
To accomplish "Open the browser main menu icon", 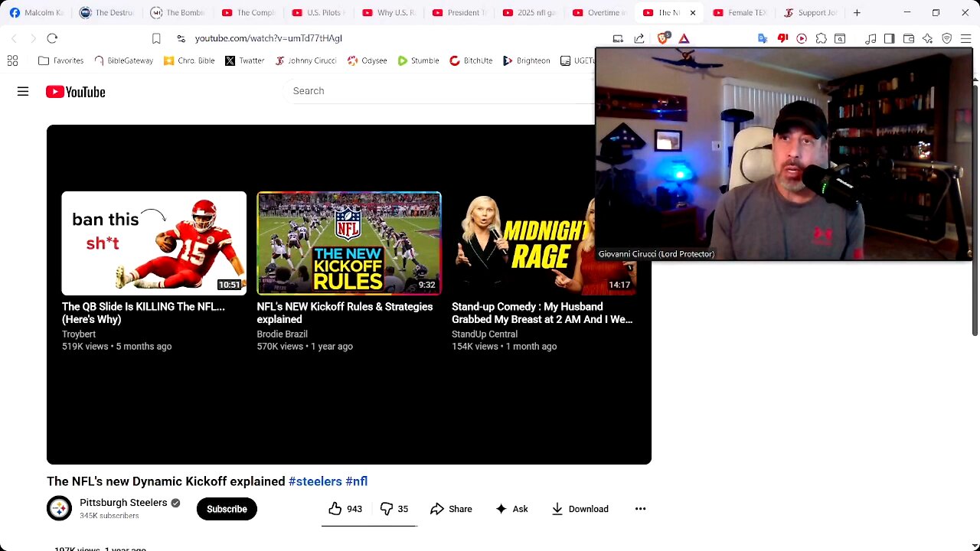I will click(x=965, y=38).
